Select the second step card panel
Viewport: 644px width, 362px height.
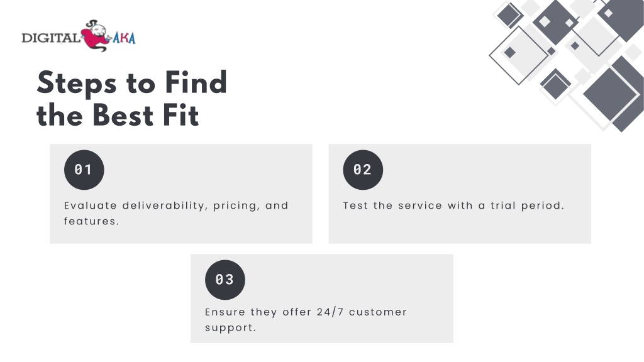460,194
